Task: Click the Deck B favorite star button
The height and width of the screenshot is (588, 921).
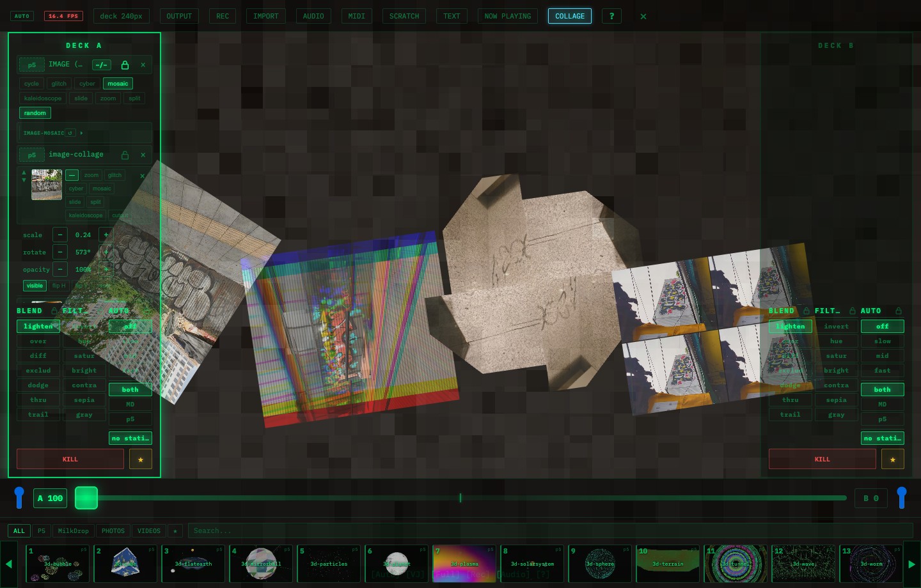Action: coord(893,459)
